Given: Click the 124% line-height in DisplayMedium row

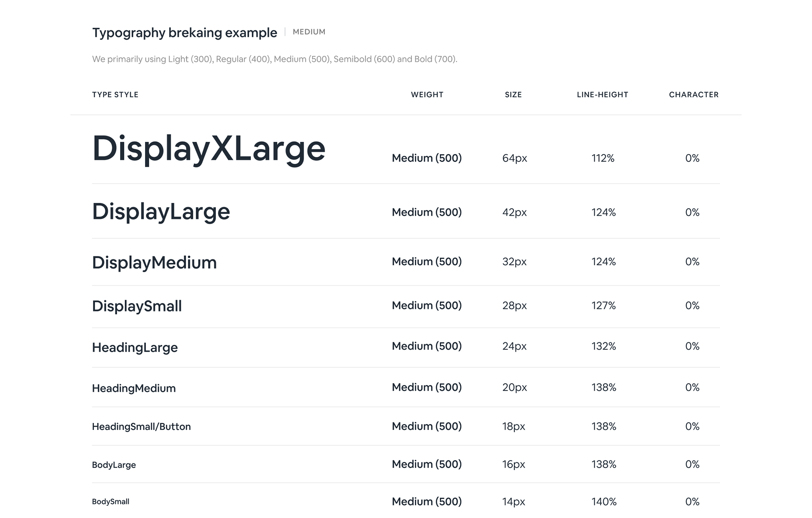Looking at the screenshot, I should click(x=604, y=262).
